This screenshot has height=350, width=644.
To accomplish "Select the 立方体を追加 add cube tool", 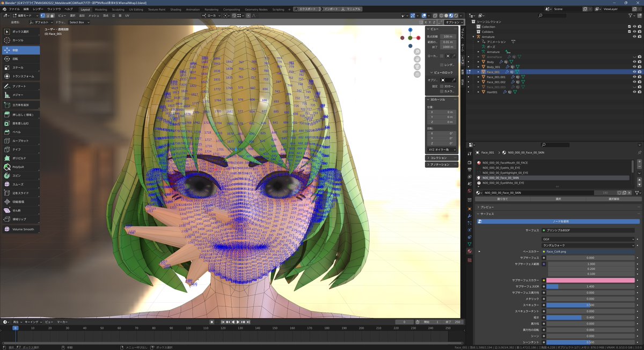I will (20, 105).
